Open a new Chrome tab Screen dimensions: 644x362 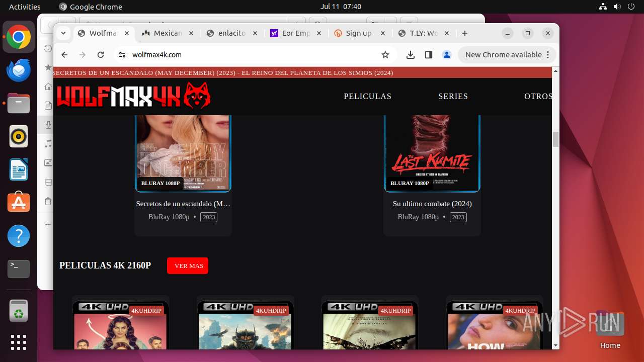tap(465, 33)
